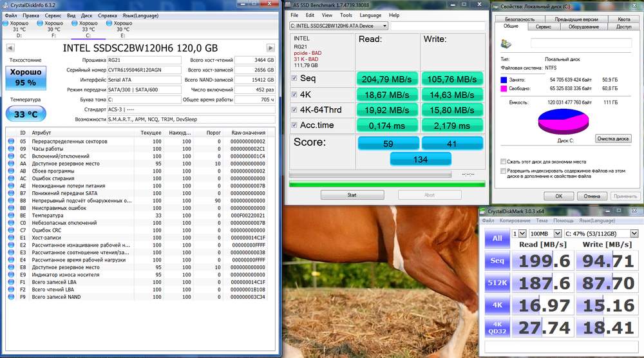Viewport: 644px width, 358px height.
Task: Click the Start button in AS SSD Benchmark
Action: click(x=352, y=195)
